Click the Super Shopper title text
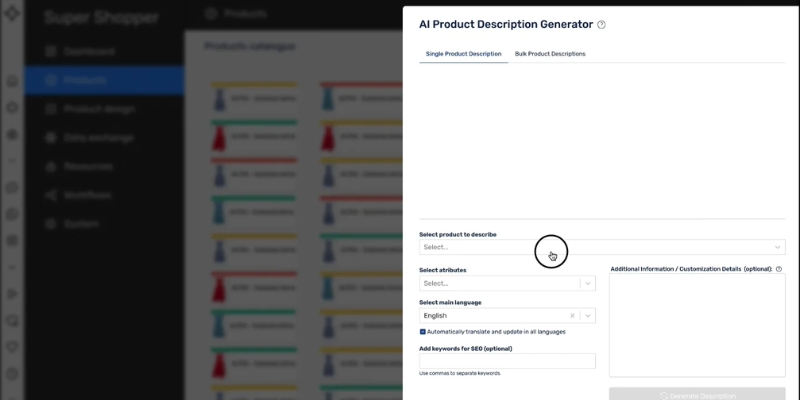The height and width of the screenshot is (400, 800). 101,17
